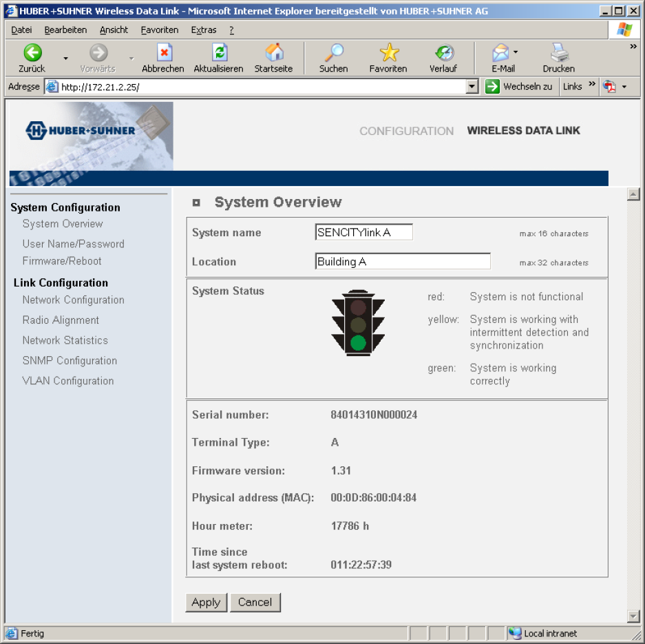Screen dimensions: 645x644
Task: Click the traffic light status icon
Action: point(358,324)
